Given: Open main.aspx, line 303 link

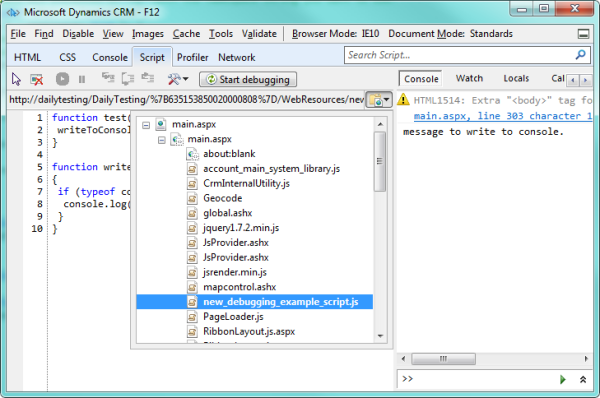Looking at the screenshot, I should [x=503, y=116].
